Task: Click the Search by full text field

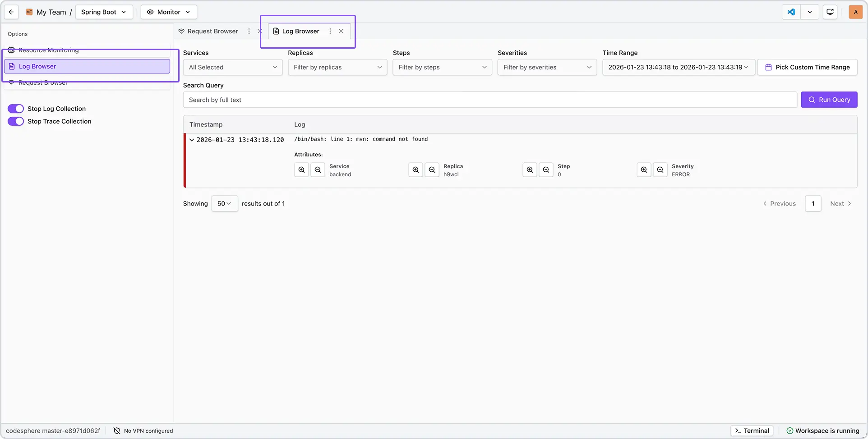Action: (x=489, y=100)
